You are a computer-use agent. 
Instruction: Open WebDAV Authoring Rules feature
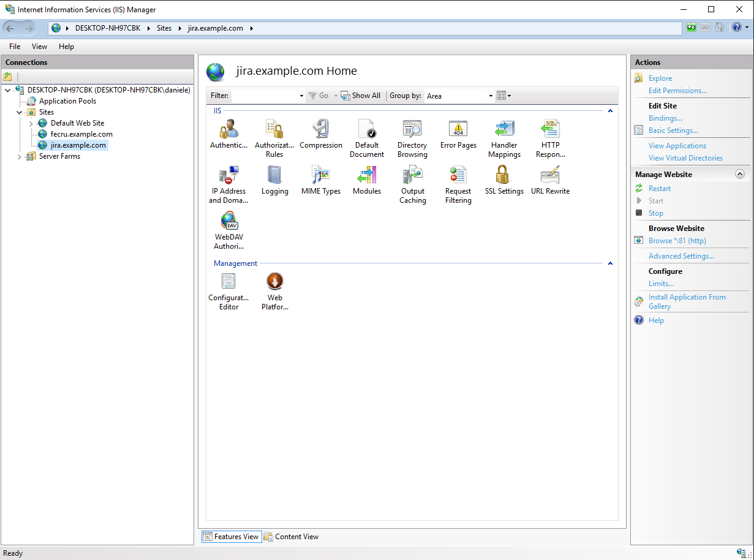click(x=228, y=231)
